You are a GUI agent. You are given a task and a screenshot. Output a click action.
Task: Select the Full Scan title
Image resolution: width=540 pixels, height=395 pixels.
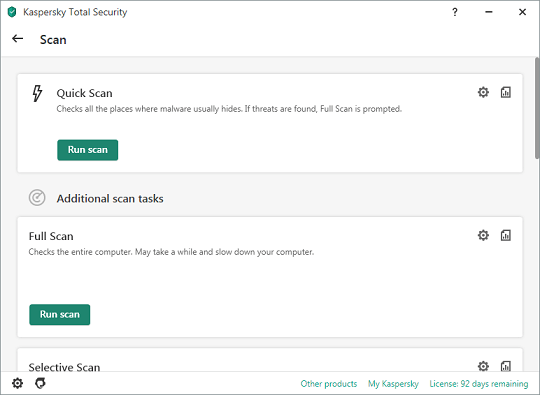click(x=51, y=236)
